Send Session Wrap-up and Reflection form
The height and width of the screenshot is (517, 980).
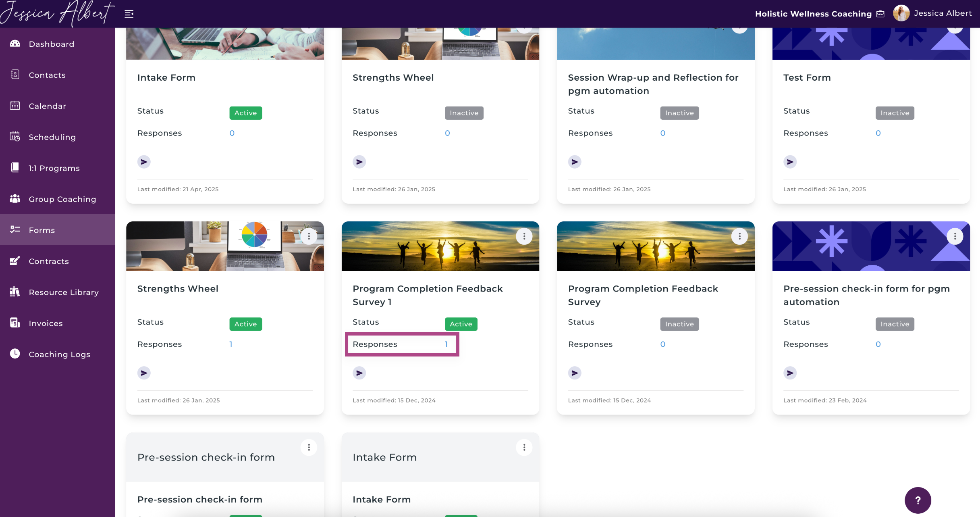click(575, 162)
